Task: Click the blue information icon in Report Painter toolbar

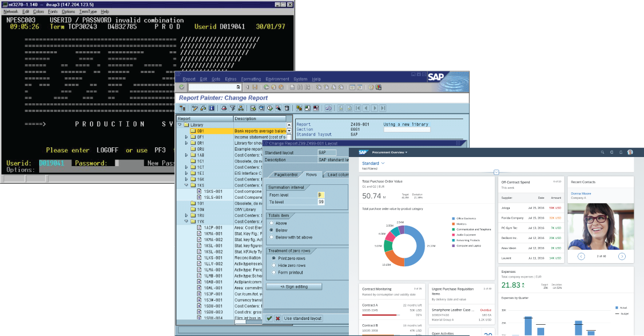Action: click(211, 108)
